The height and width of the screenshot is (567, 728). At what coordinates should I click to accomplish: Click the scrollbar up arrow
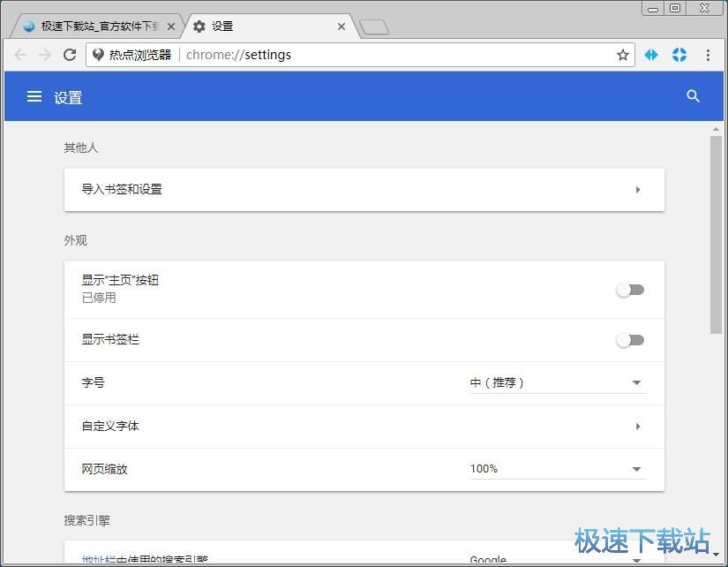click(716, 129)
